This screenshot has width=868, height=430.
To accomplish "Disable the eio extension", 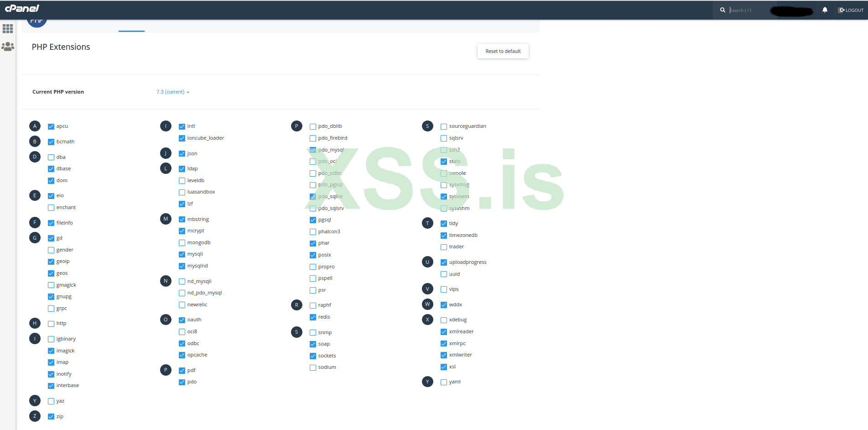I will click(51, 196).
